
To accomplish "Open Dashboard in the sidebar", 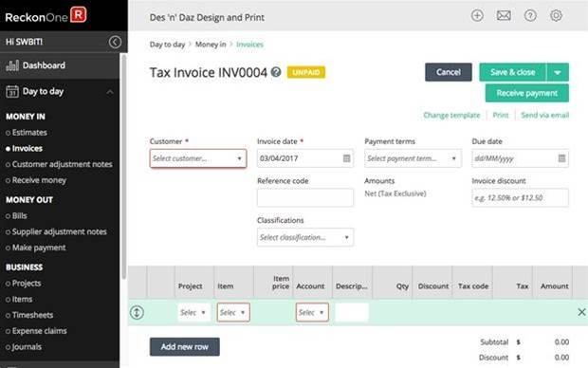I will 44,65.
